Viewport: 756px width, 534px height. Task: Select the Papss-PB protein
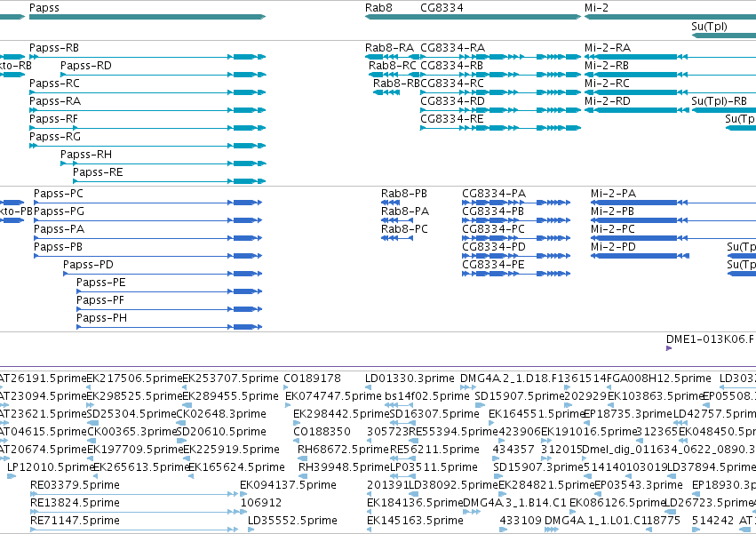pos(58,248)
